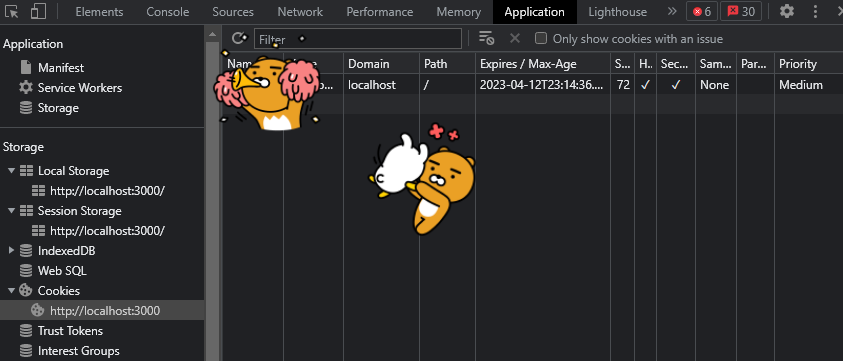Activate the inspect element picker icon
Image resolution: width=843 pixels, height=361 pixels.
[11, 11]
